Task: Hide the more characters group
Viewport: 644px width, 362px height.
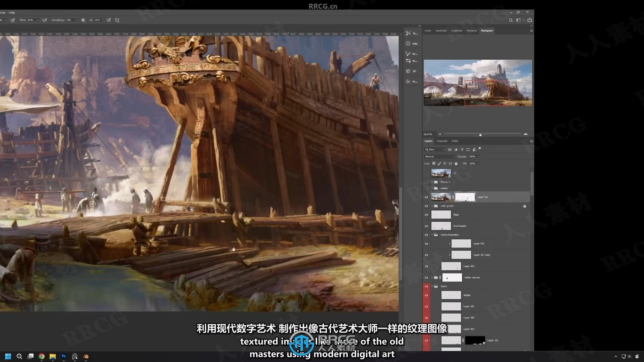Action: tap(426, 235)
